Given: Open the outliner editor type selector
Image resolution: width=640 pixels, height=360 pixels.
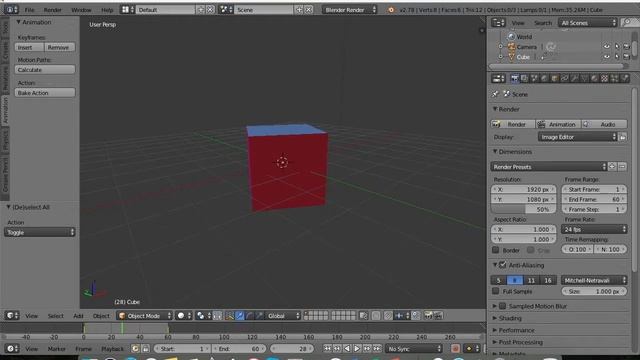Looking at the screenshot, I should (498, 23).
